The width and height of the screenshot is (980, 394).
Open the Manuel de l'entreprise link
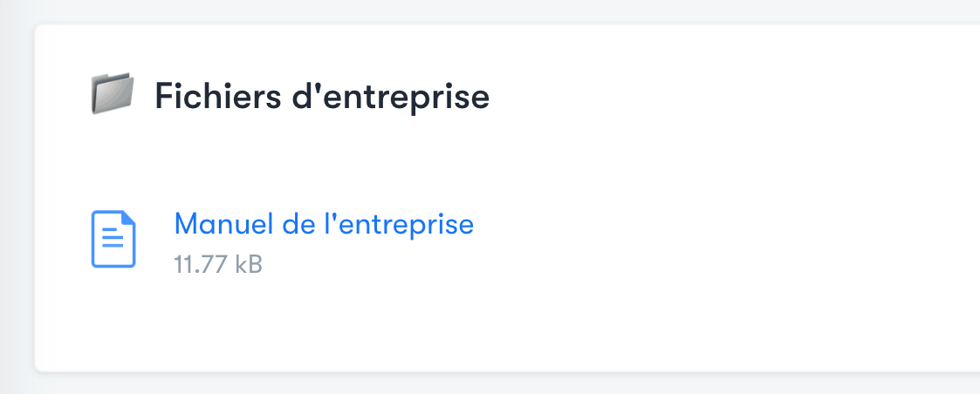(324, 224)
